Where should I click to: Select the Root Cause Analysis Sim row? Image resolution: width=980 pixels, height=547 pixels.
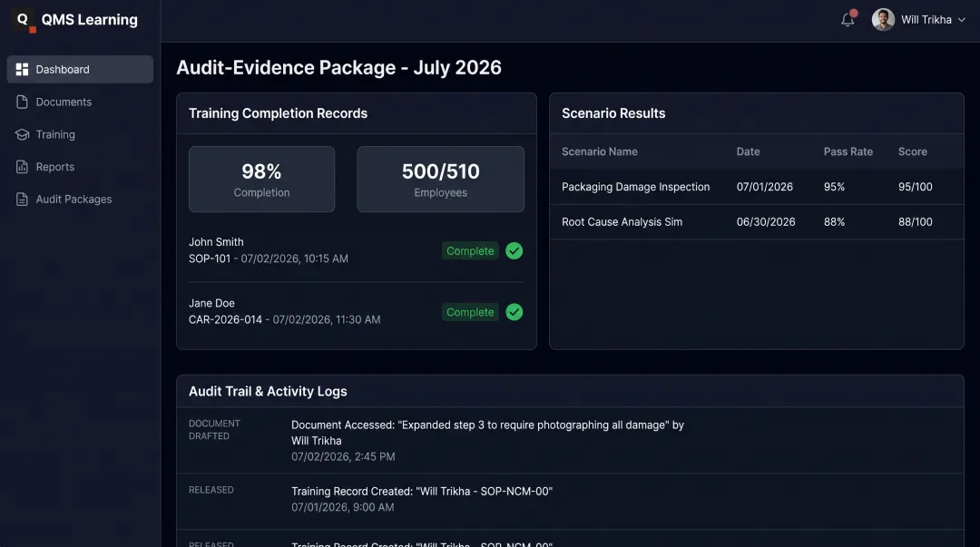(756, 222)
